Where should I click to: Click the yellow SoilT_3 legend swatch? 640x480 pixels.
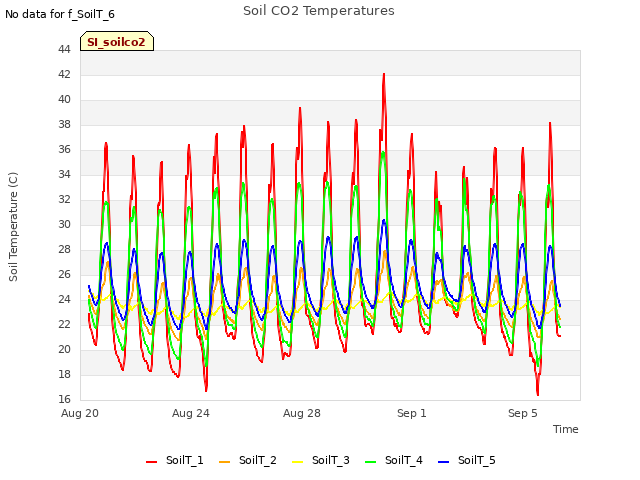pos(298,462)
